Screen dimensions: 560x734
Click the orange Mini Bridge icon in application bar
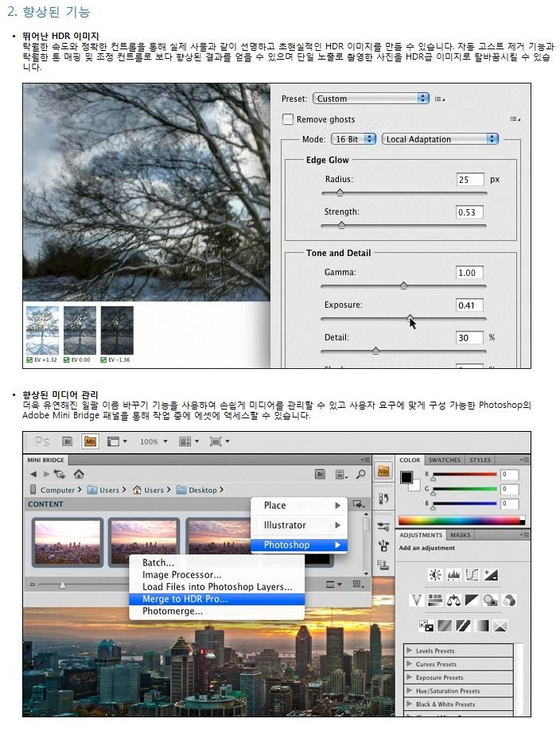[90, 441]
